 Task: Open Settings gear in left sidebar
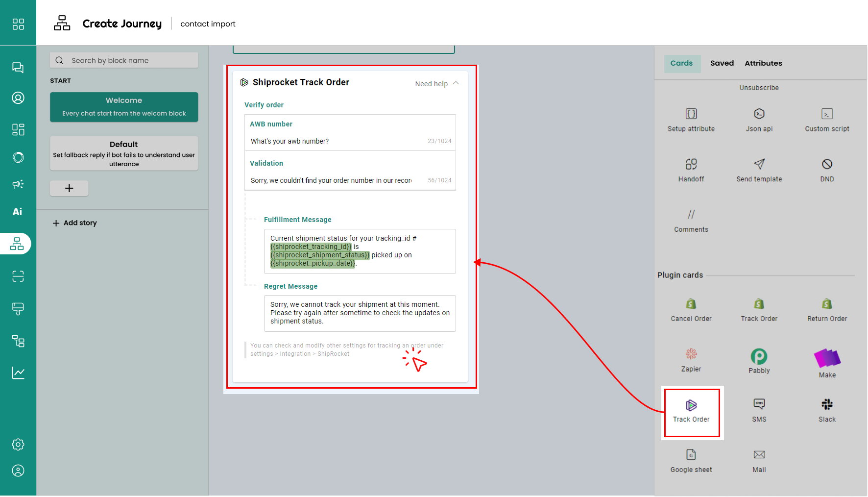tap(18, 445)
